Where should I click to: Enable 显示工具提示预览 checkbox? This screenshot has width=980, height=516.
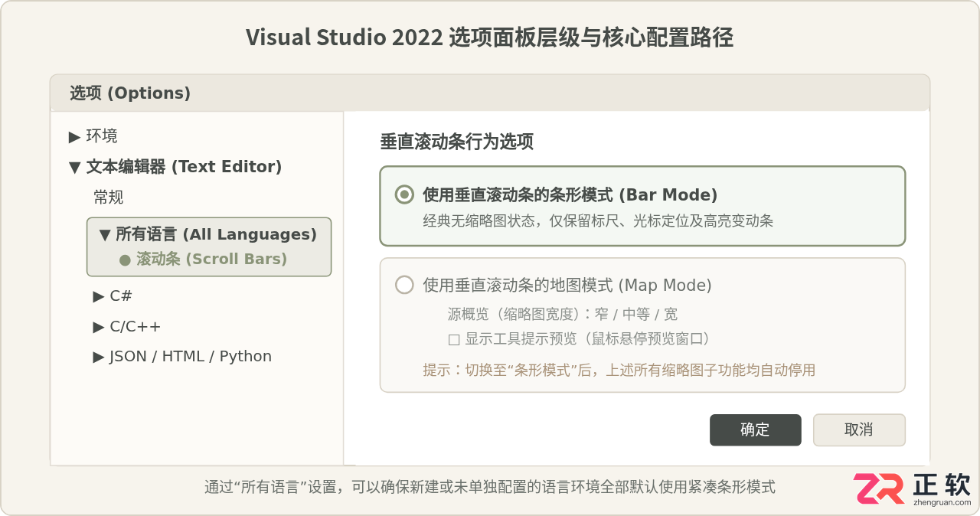(x=454, y=339)
